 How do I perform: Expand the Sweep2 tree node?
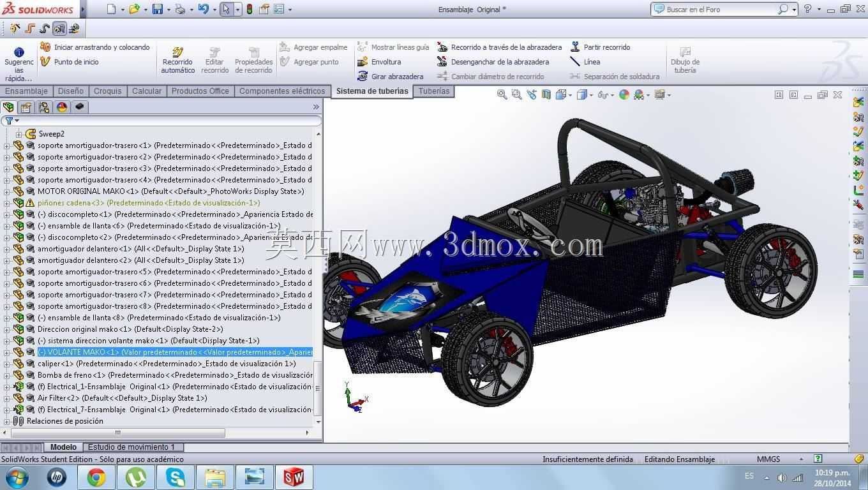(19, 134)
